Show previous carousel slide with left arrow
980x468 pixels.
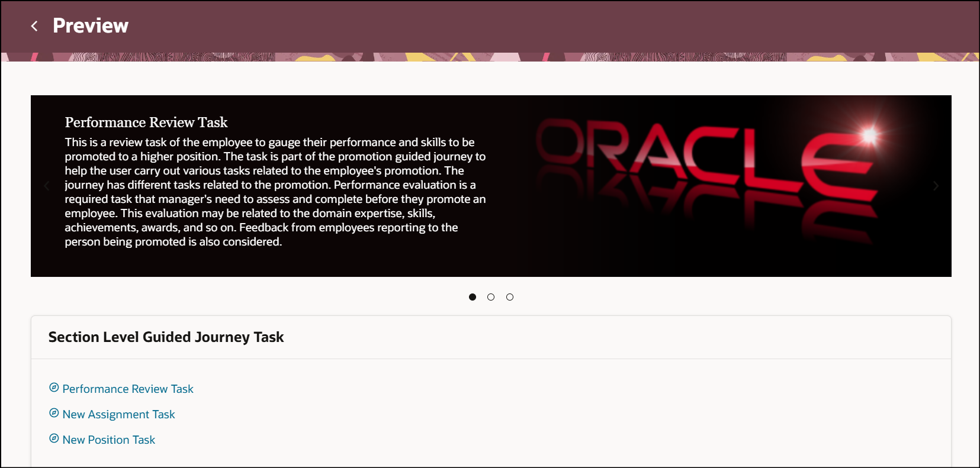[47, 186]
